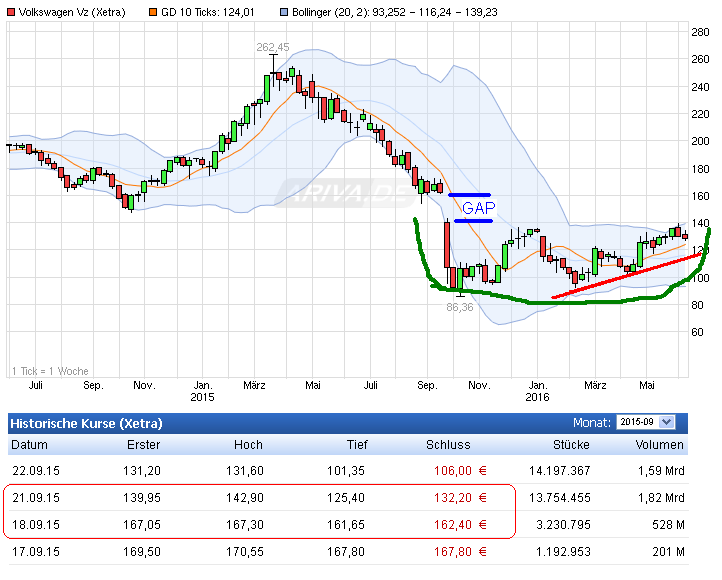Image resolution: width=722 pixels, height=580 pixels.
Task: Click the Stücke column header
Action: click(x=571, y=445)
